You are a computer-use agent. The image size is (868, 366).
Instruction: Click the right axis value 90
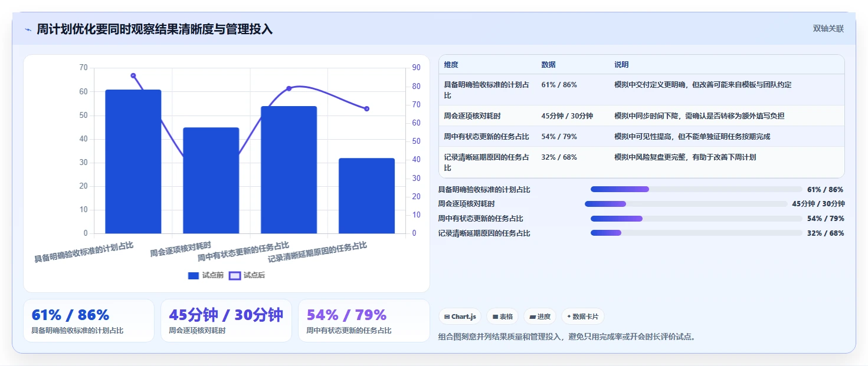coord(416,68)
